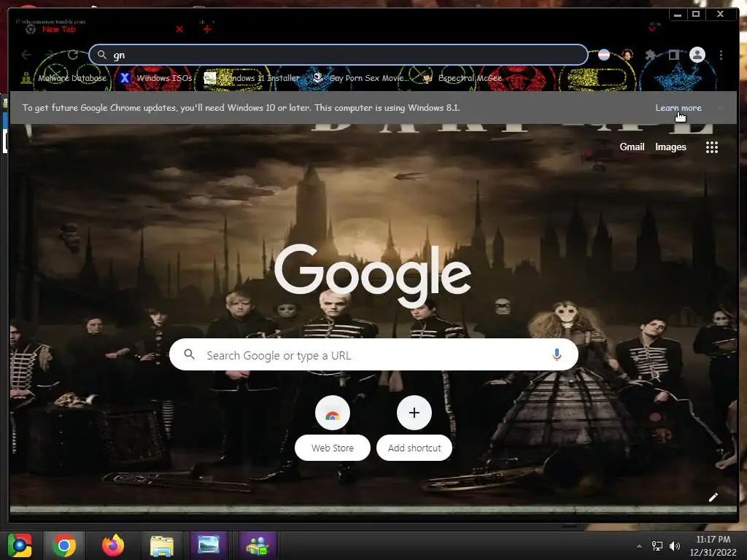
Task: Open network status tray icon
Action: (x=657, y=546)
